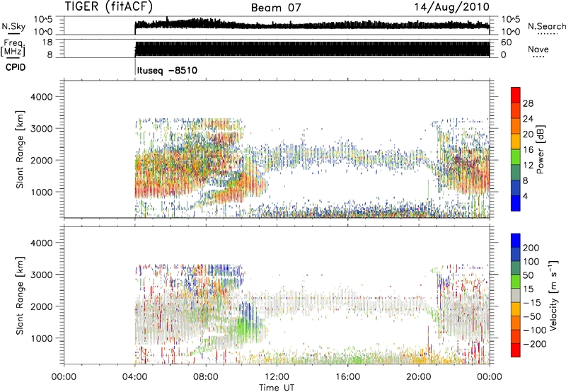Click "Slant Range [km]" label of velocity panel
This screenshot has height=392, width=566.
[20, 296]
